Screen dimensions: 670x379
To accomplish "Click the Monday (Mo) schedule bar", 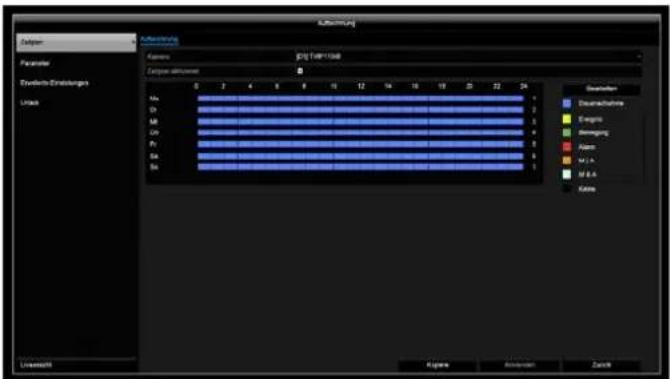I will coord(360,99).
